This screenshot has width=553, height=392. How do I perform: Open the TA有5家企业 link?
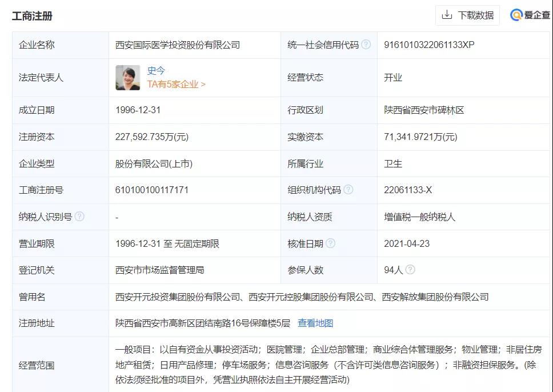[x=177, y=85]
